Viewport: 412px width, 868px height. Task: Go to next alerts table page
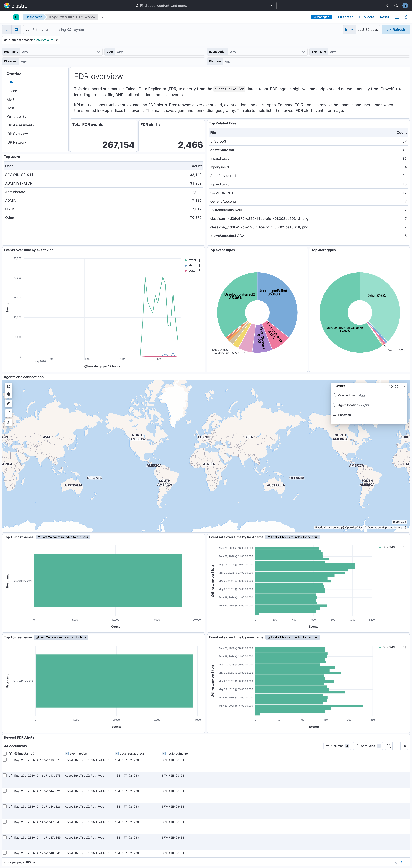407,862
